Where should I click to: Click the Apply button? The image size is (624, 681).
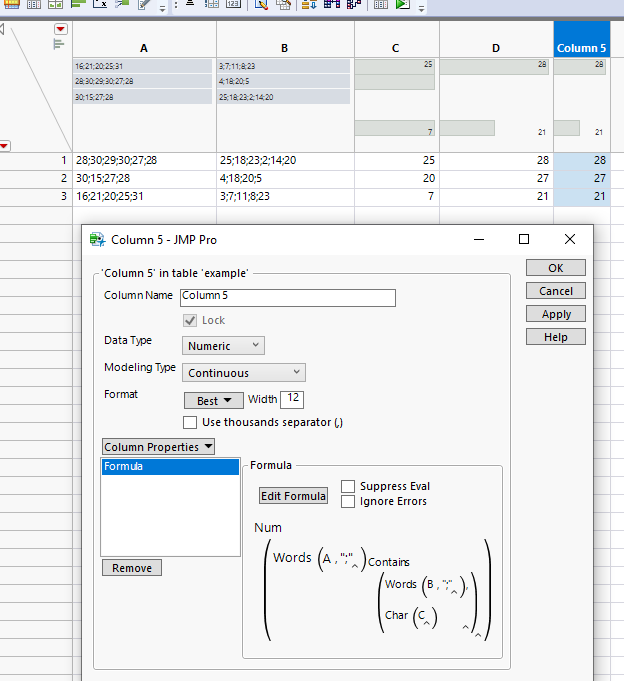tap(556, 314)
